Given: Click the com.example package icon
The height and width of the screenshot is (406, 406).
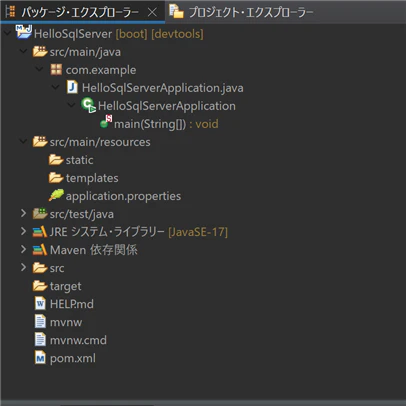Looking at the screenshot, I should point(56,69).
